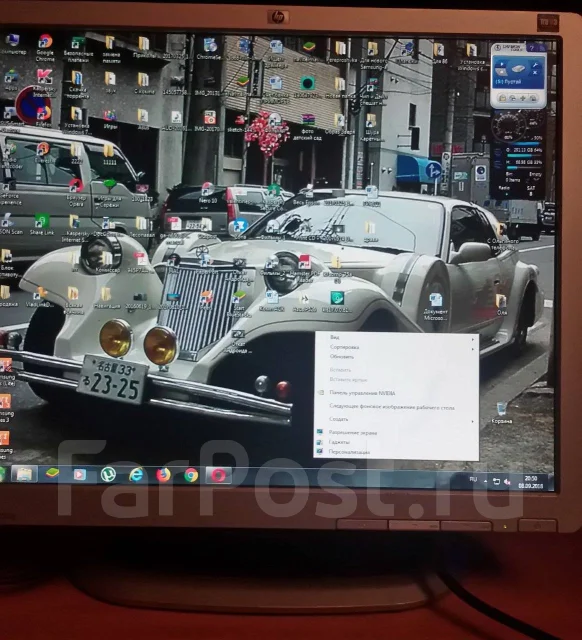
Task: Expand the Вид submenu
Action: (x=396, y=338)
